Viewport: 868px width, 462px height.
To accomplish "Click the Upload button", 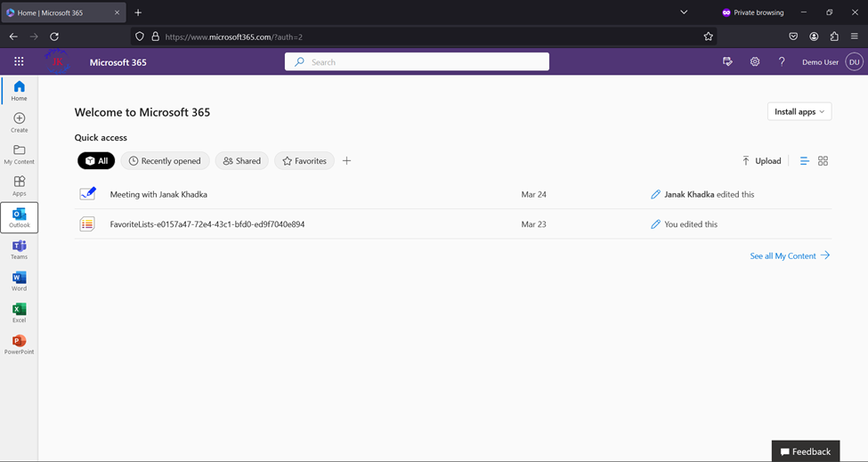I will click(762, 161).
